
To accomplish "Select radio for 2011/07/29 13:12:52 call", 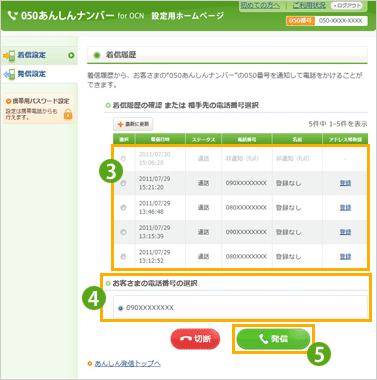I will 123,257.
